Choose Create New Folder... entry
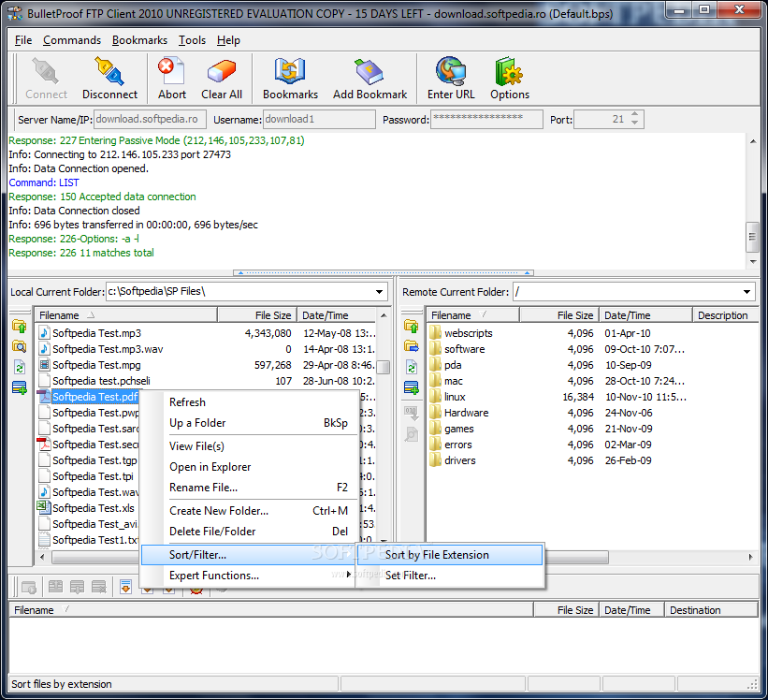Image resolution: width=768 pixels, height=700 pixels. click(249, 511)
